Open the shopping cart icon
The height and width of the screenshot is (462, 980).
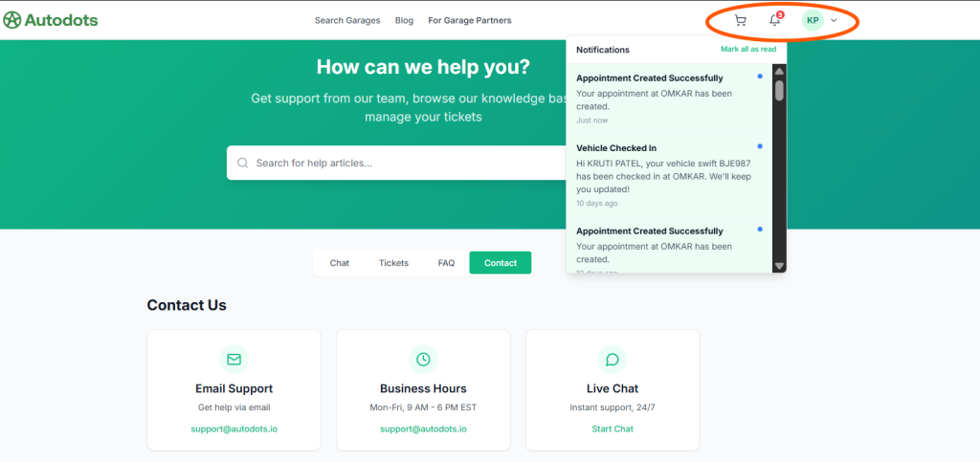[741, 21]
